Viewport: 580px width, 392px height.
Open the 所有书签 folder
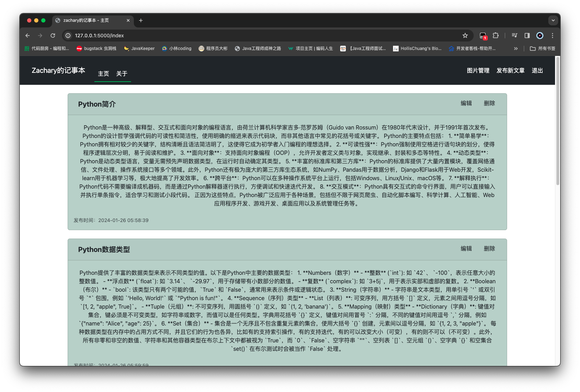[543, 49]
